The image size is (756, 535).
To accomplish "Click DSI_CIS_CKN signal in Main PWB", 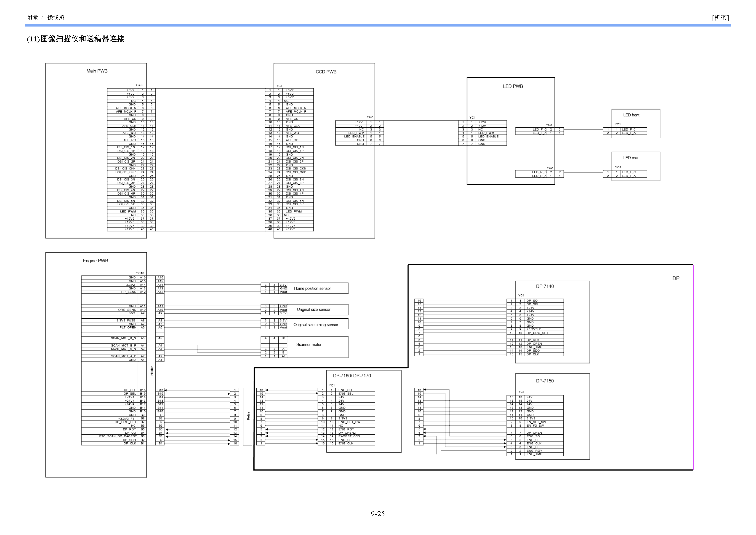I will [x=125, y=168].
